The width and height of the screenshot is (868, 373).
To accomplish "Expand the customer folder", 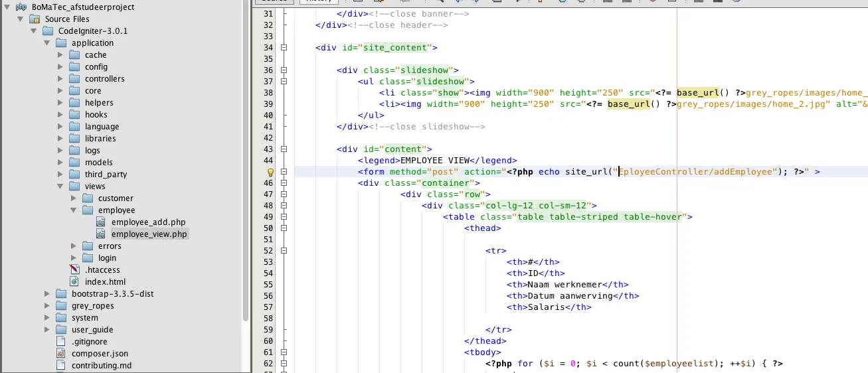I will tap(74, 198).
